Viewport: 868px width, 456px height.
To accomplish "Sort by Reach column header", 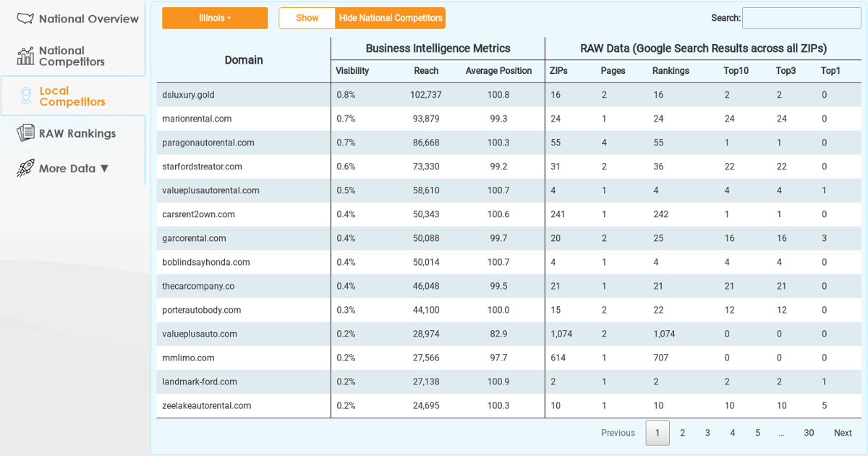I will [426, 71].
